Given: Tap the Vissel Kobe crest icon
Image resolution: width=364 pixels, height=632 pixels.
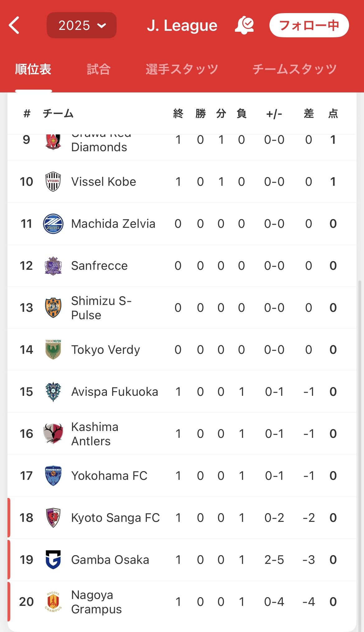Looking at the screenshot, I should 53,182.
